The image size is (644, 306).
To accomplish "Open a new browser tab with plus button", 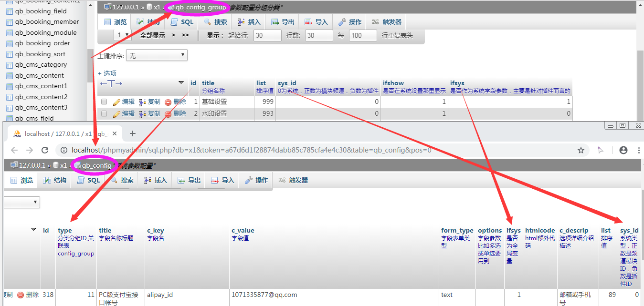I will click(133, 133).
